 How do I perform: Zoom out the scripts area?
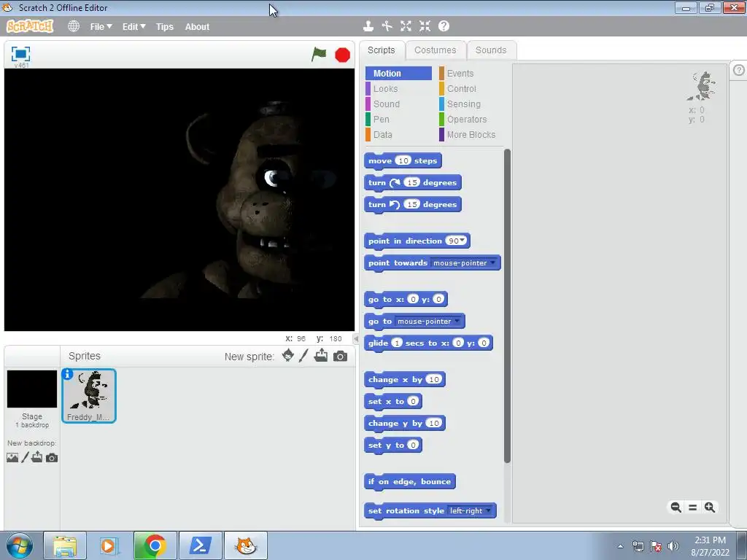click(x=676, y=507)
